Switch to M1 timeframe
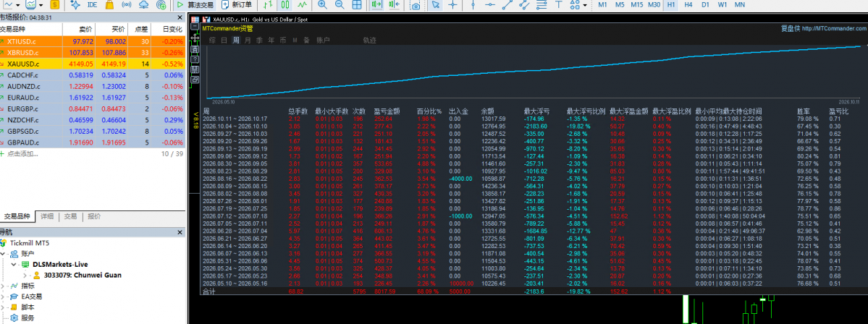 pos(602,5)
